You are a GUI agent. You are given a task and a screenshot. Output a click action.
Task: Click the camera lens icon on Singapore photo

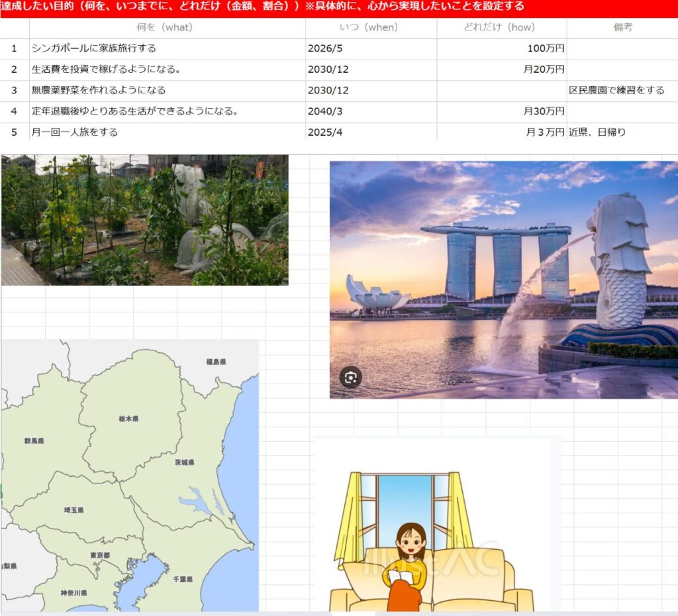[x=351, y=377]
